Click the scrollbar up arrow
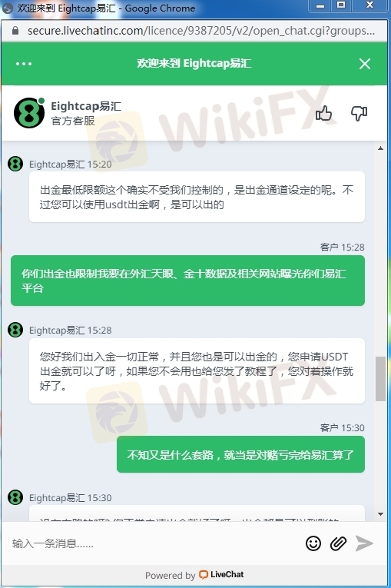 click(x=380, y=148)
